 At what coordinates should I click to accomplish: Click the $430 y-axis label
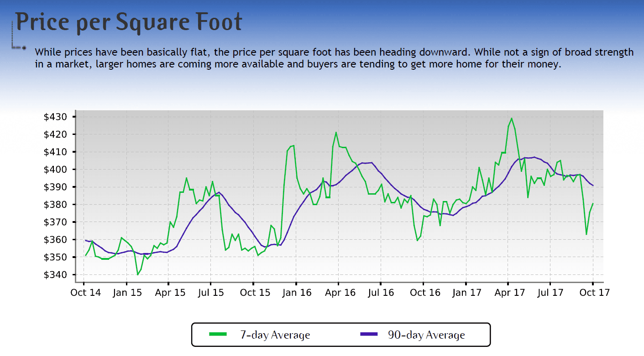pos(55,117)
